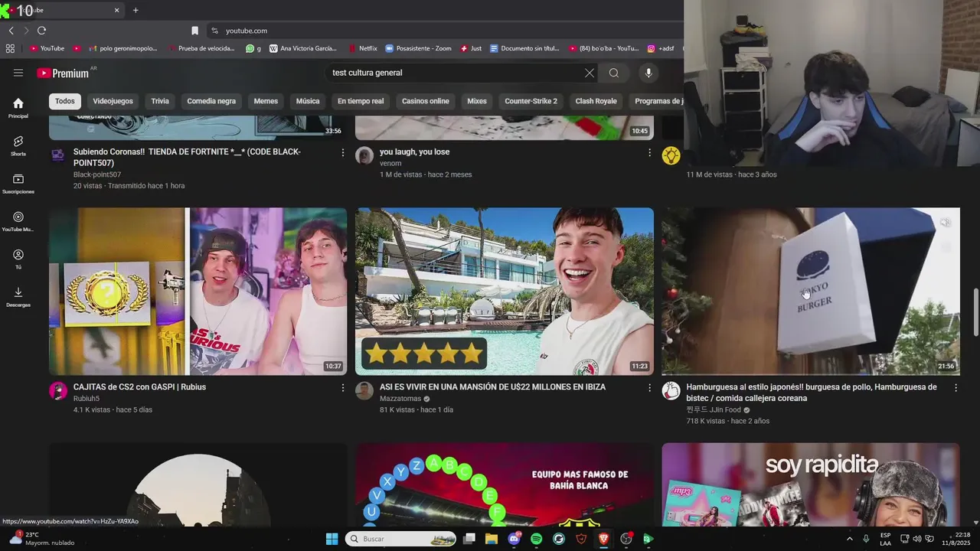This screenshot has height=551, width=980.
Task: Open venom channel avatar
Action: (364, 156)
